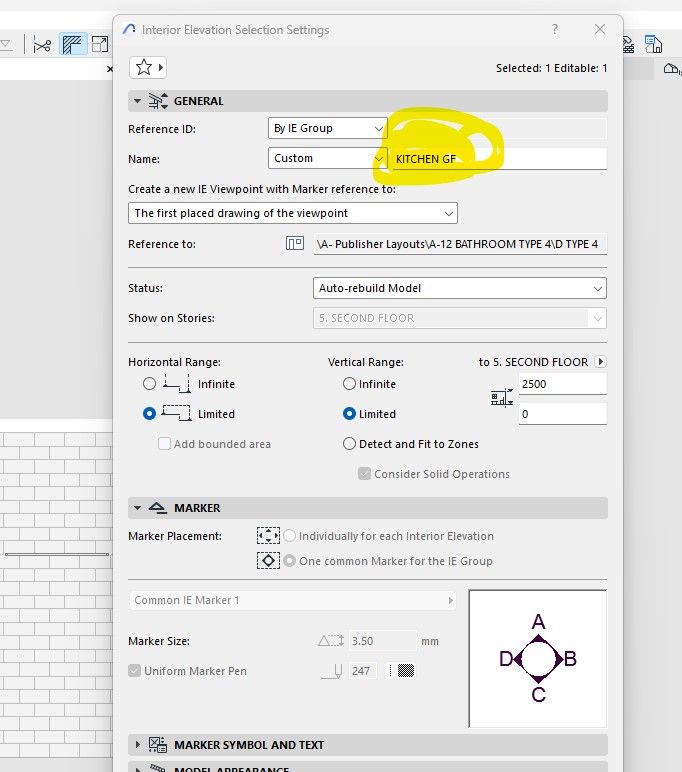
Task: Click the 'Show on Stories:' label
Action: [x=171, y=318]
